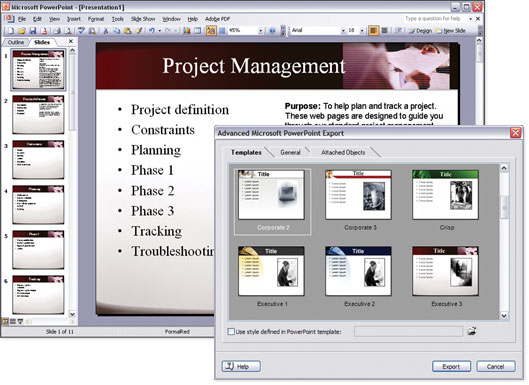This screenshot has width=529, height=385.
Task: Switch to normal view icon in bottom-left corner
Action: [5, 322]
